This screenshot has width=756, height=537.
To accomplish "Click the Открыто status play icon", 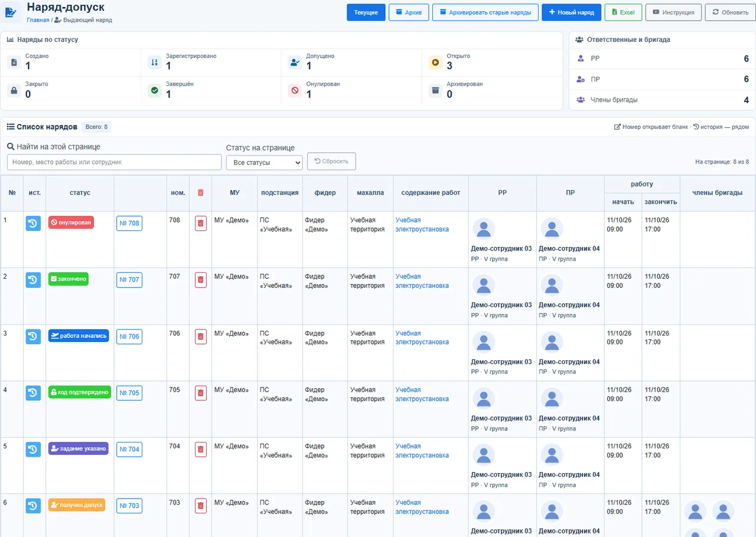I will tap(435, 62).
